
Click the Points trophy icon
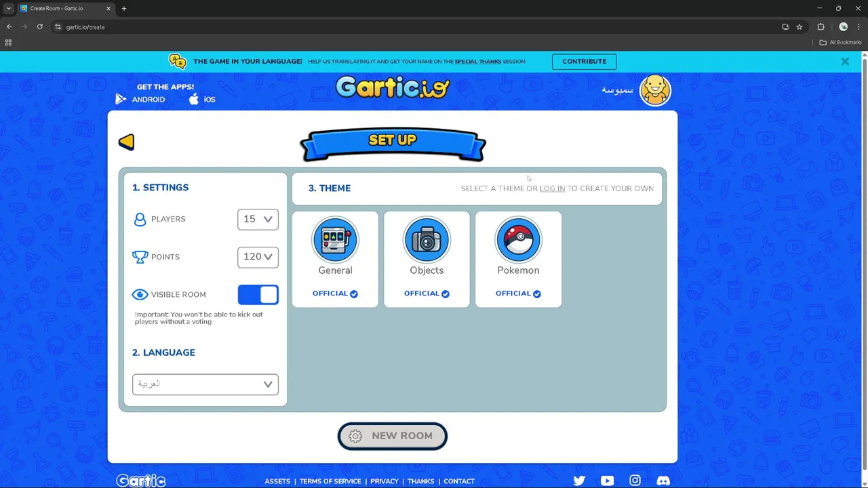[140, 257]
